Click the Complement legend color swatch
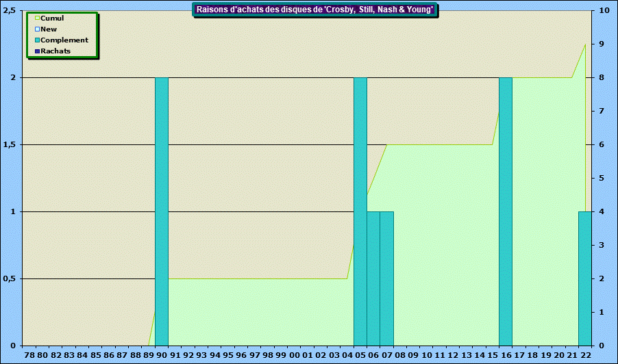Image resolution: width=618 pixels, height=364 pixels. tap(38, 40)
